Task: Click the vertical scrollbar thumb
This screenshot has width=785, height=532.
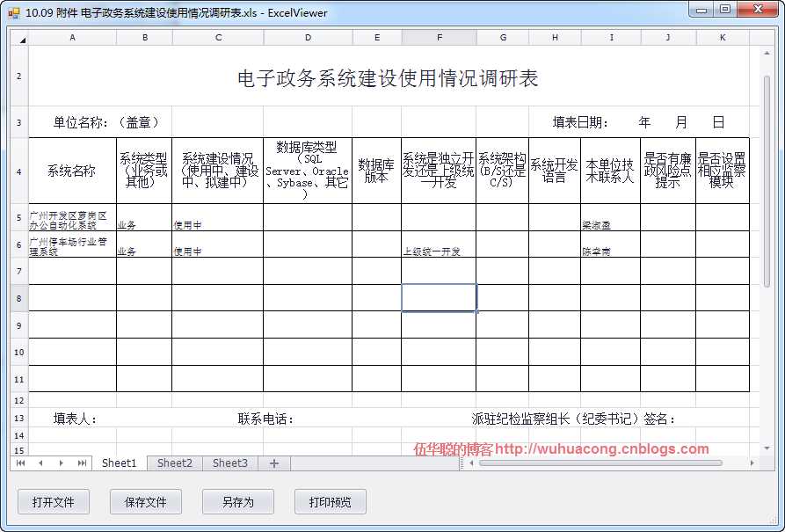Action: [x=767, y=181]
